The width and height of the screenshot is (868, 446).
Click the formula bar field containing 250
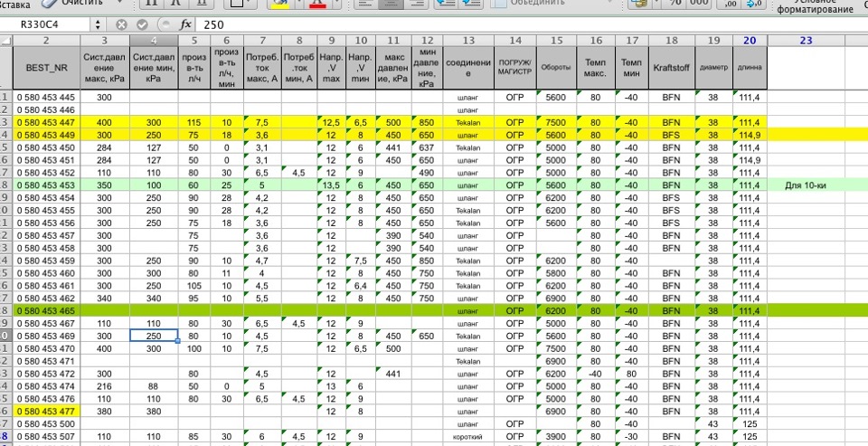(x=532, y=25)
